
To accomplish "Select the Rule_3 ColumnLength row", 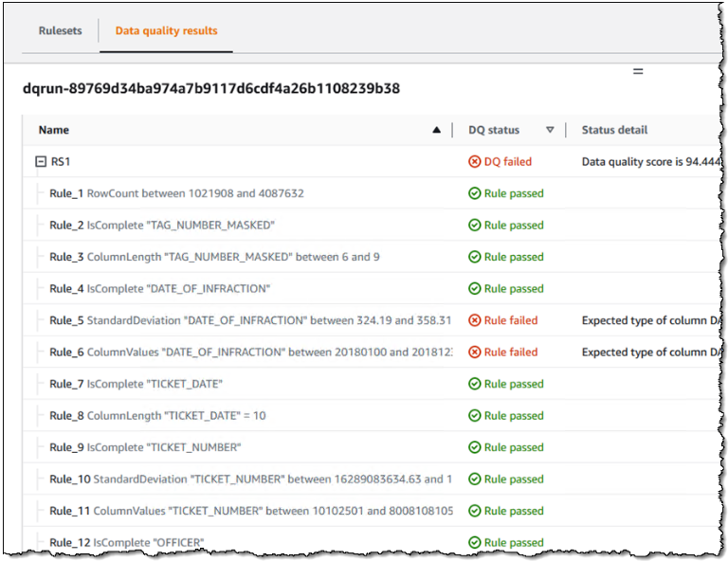I will click(x=214, y=257).
